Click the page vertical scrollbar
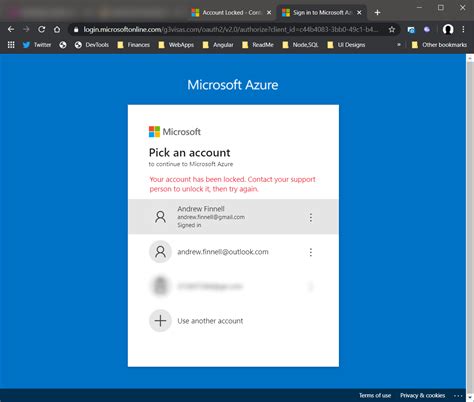 pos(470,228)
